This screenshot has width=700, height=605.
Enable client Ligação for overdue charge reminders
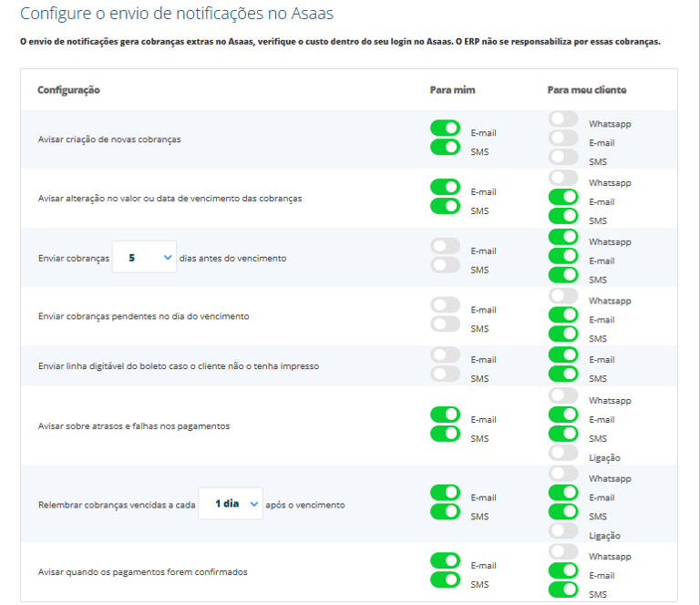563,530
